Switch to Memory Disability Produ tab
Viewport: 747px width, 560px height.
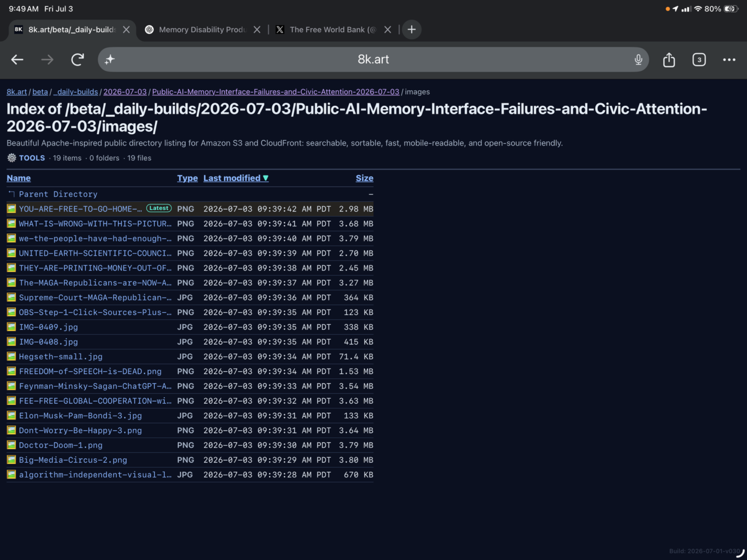202,30
